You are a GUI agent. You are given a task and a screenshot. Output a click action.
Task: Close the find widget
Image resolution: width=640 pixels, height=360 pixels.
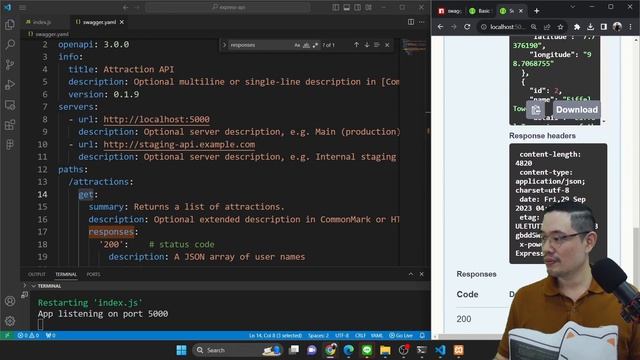coord(387,45)
